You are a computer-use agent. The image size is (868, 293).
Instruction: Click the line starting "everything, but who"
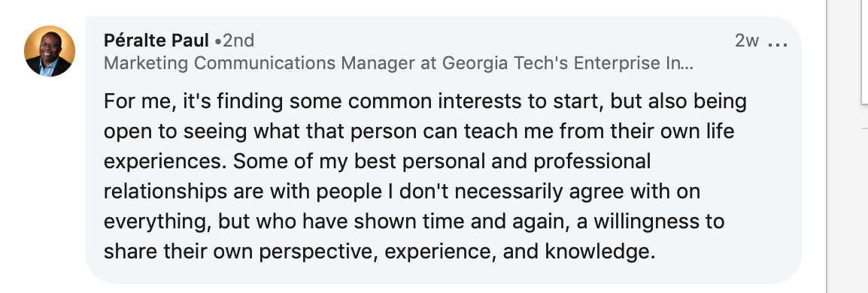click(414, 221)
